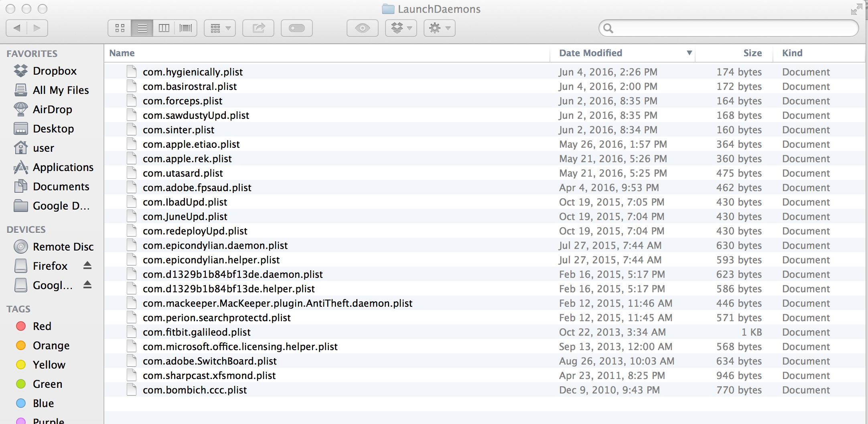Select the file com.redeployUpd.plist

point(485,231)
